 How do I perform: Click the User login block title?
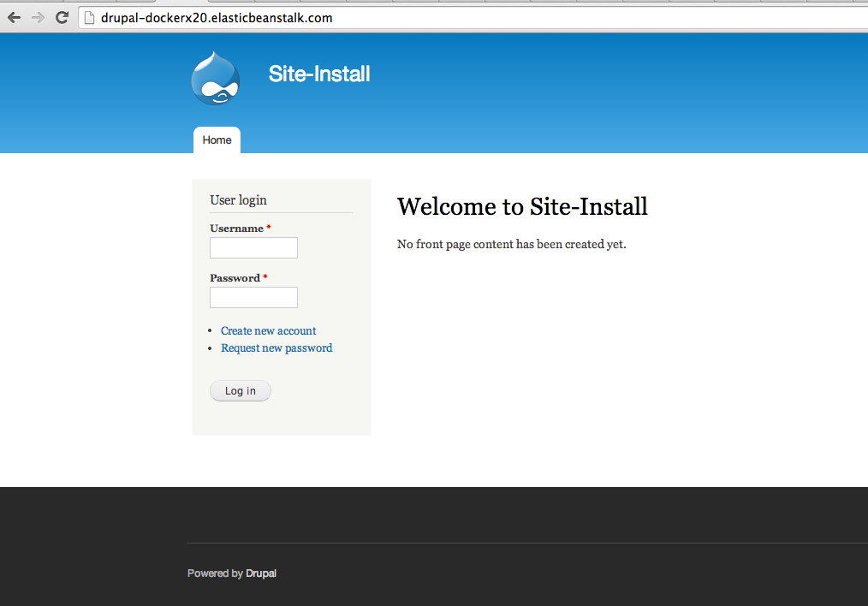tap(238, 199)
